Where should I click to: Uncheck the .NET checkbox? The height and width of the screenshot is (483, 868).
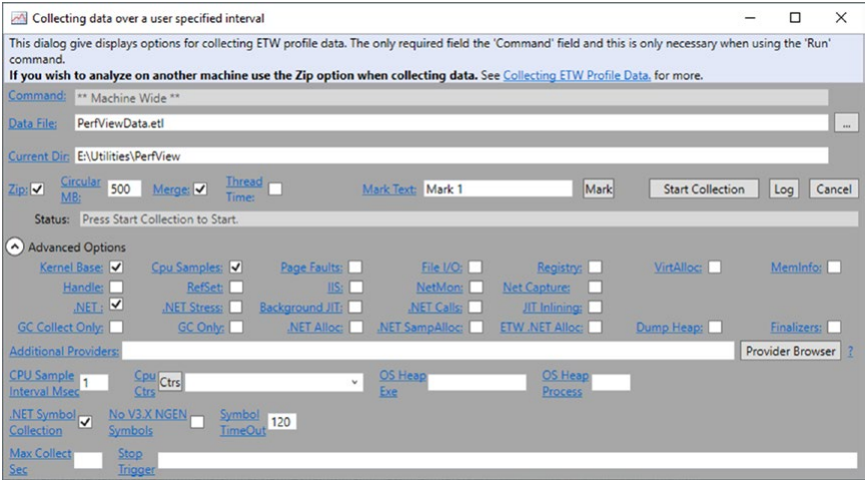116,304
